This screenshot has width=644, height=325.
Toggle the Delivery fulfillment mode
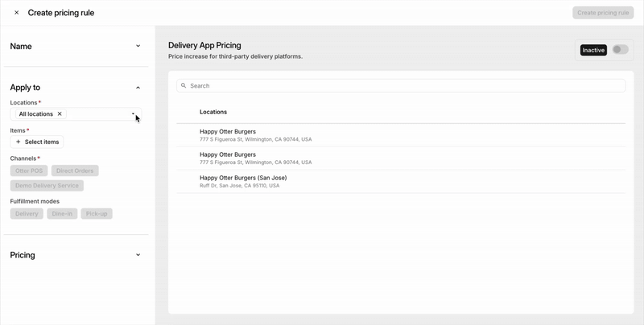tap(27, 214)
